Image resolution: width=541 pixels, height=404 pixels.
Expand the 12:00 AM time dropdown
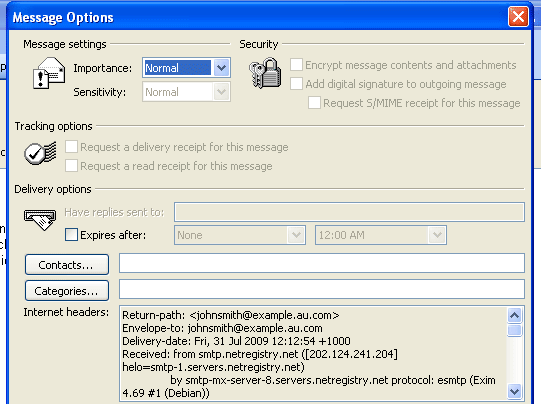[x=437, y=235]
